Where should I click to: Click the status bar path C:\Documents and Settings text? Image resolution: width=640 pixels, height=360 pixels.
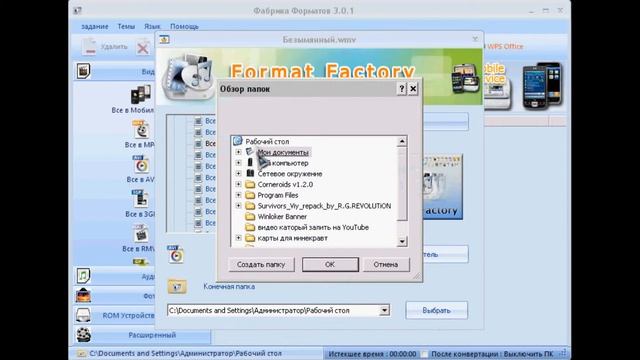(x=185, y=353)
